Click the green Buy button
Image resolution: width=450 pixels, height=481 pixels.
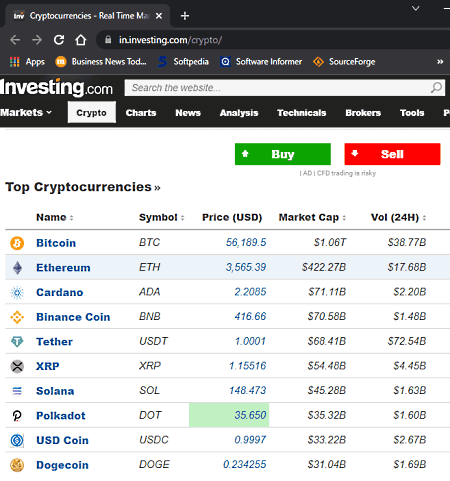[283, 154]
